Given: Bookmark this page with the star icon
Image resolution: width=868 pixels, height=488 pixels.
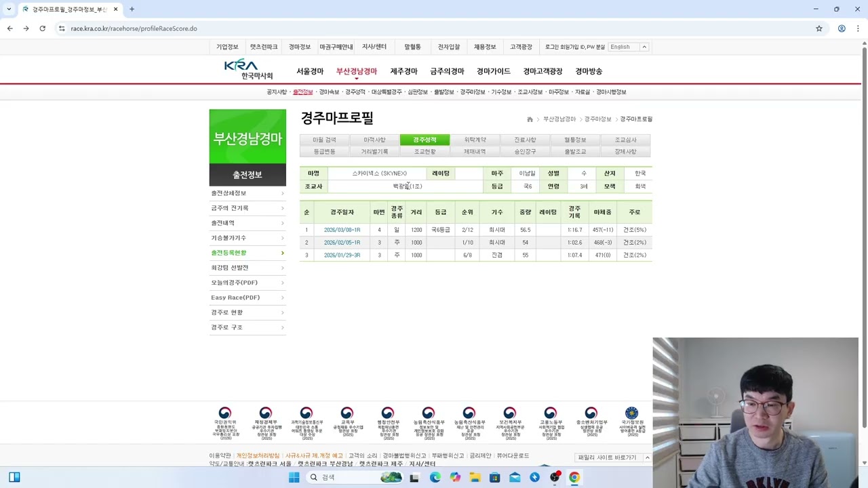Looking at the screenshot, I should coord(819,28).
